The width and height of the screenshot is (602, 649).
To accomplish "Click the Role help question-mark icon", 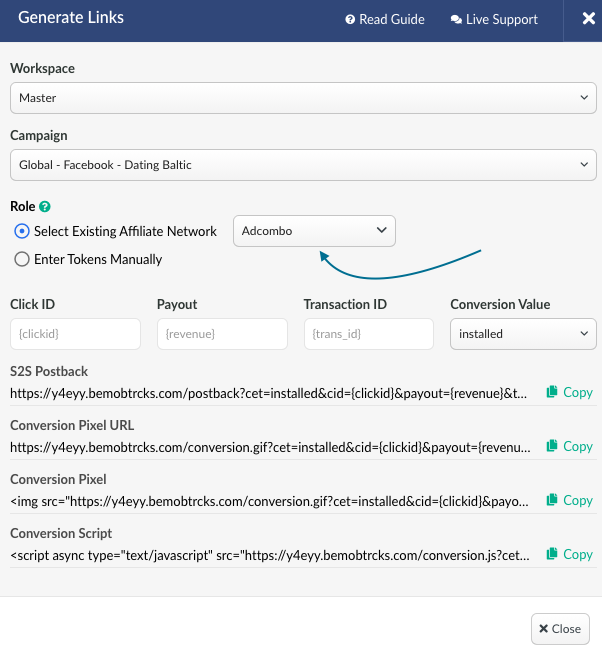I will click(x=45, y=206).
